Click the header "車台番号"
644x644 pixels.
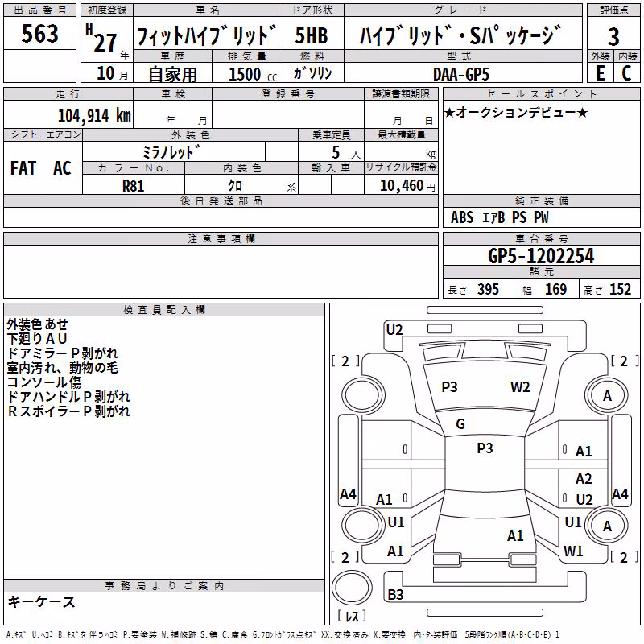(541, 238)
